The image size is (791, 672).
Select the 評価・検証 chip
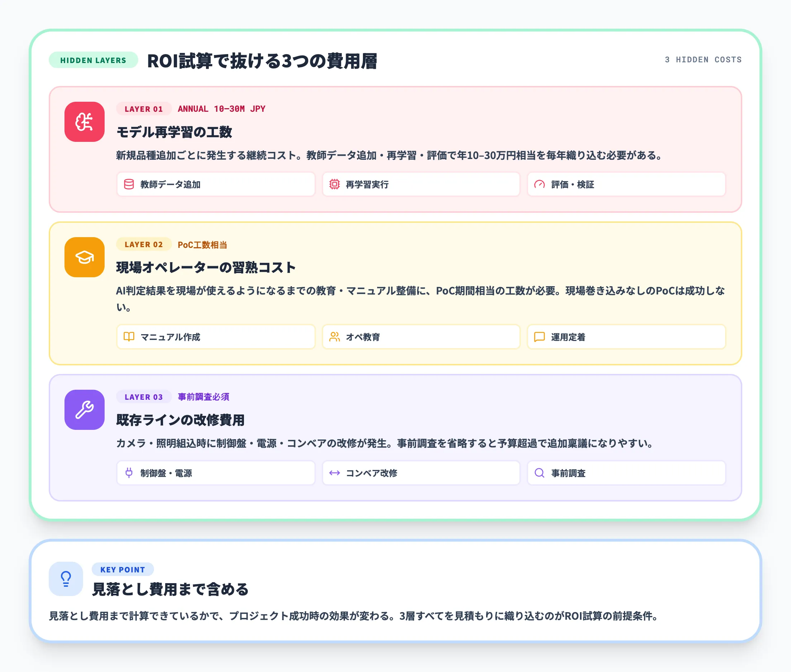[627, 184]
